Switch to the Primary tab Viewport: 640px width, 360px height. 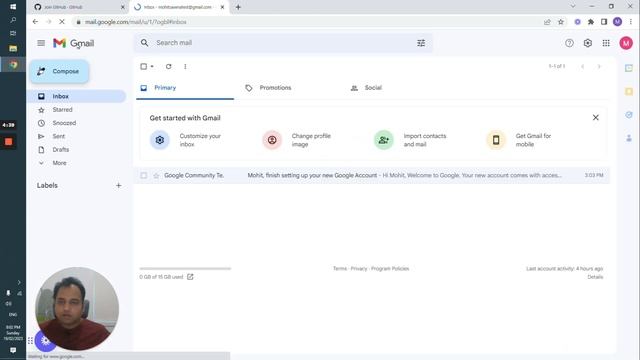[185, 88]
